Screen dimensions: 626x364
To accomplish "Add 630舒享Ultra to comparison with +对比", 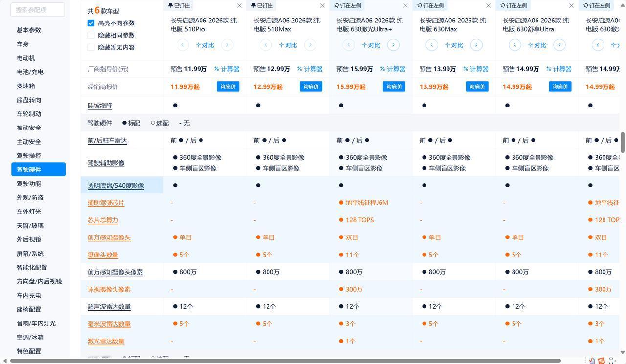I will tap(537, 45).
